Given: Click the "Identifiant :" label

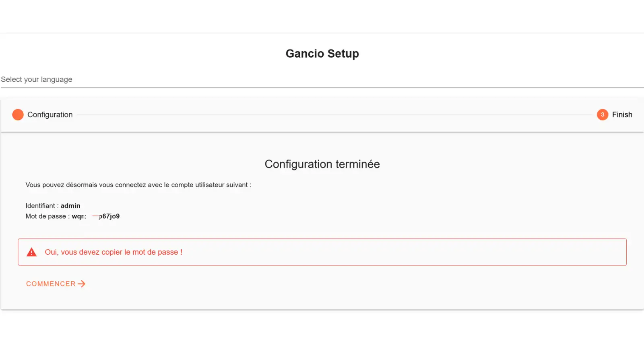Looking at the screenshot, I should point(42,206).
